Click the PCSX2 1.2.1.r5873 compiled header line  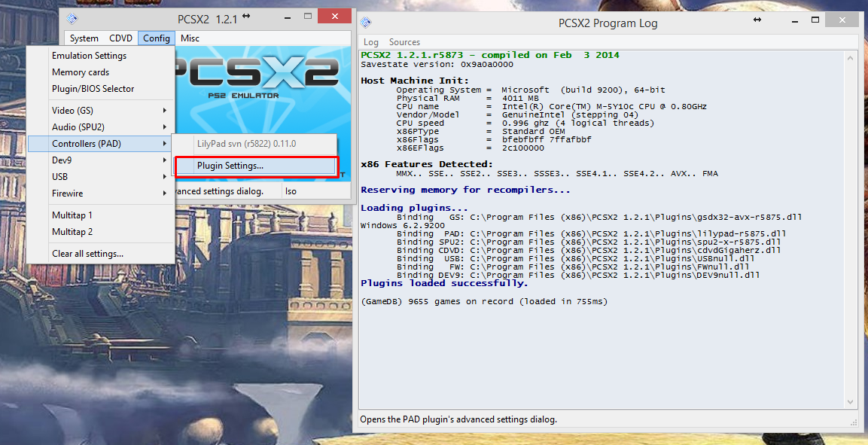(490, 56)
